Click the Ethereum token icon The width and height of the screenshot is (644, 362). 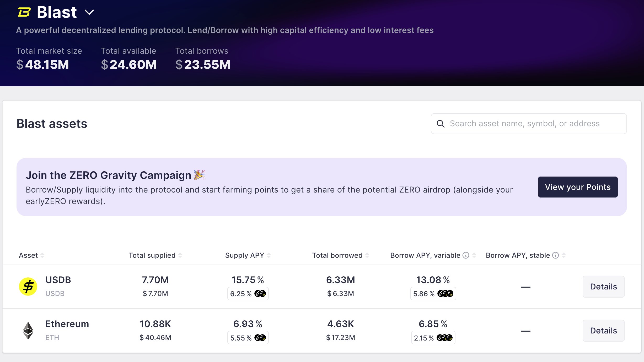click(x=28, y=331)
